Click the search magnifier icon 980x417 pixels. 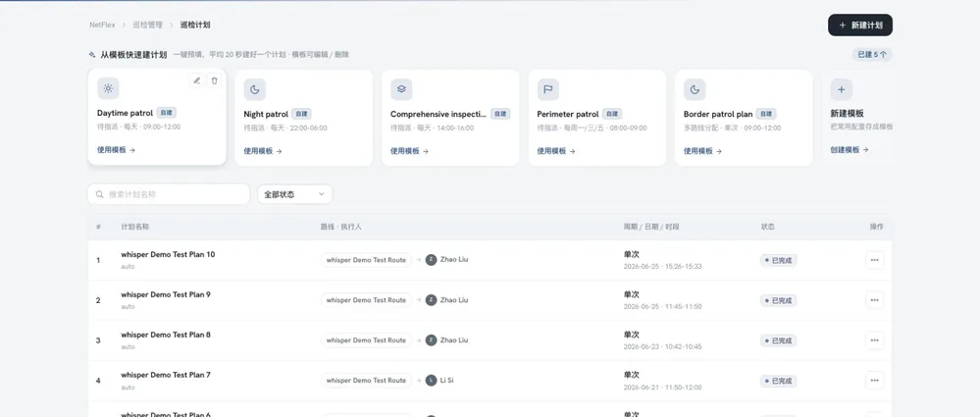(x=99, y=194)
